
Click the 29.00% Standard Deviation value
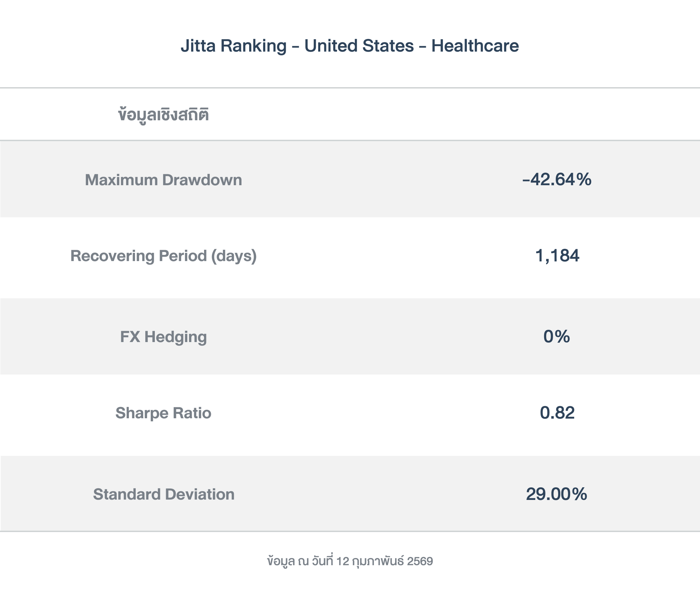[556, 494]
